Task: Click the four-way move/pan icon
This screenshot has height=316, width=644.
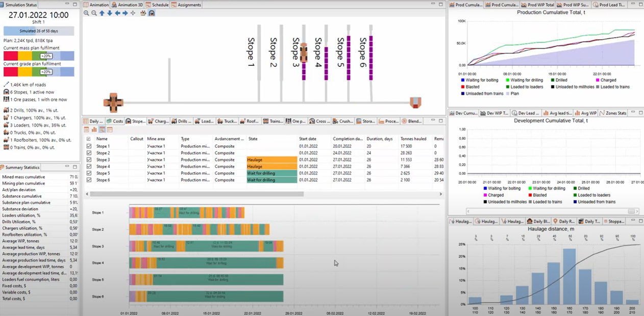Action: (x=133, y=13)
